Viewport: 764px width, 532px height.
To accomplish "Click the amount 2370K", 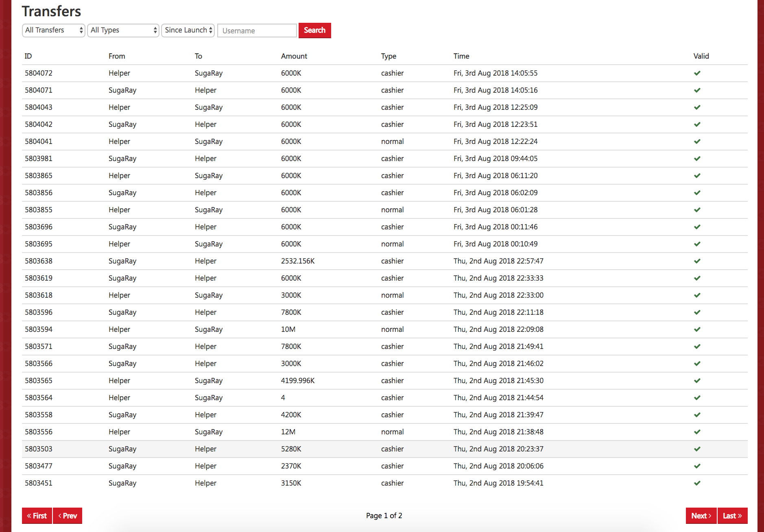I will point(291,466).
